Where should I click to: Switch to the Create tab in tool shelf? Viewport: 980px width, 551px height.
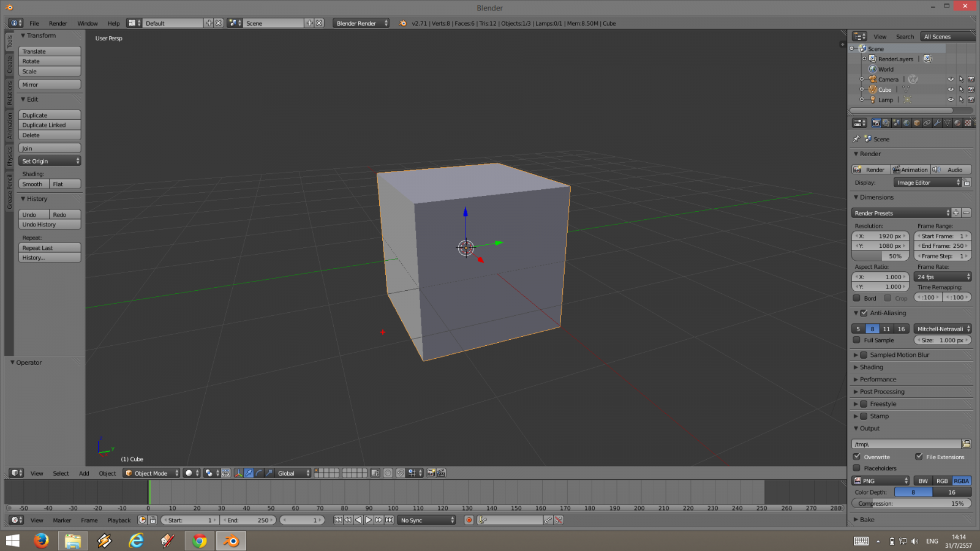pyautogui.click(x=10, y=64)
